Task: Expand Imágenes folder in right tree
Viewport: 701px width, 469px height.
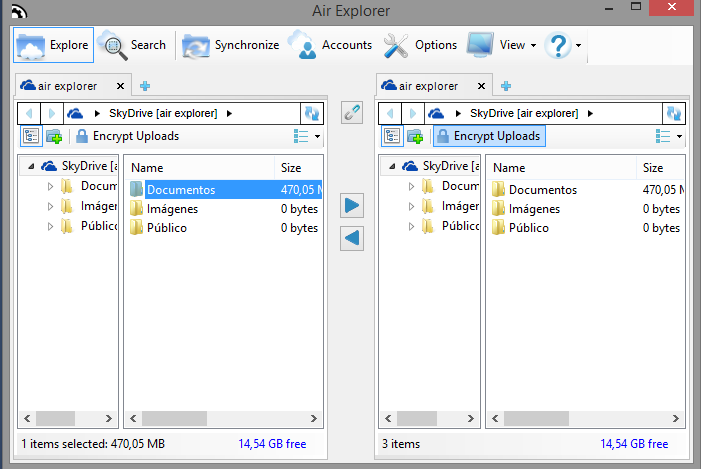Action: pyautogui.click(x=411, y=207)
